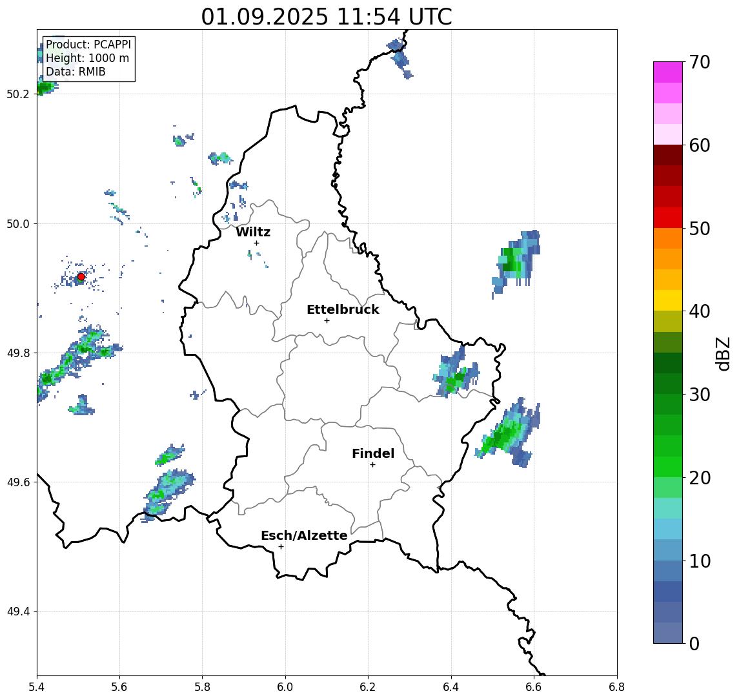Image resolution: width=739 pixels, height=700 pixels.
Task: Click the latitude label 50.2
Action: click(17, 94)
